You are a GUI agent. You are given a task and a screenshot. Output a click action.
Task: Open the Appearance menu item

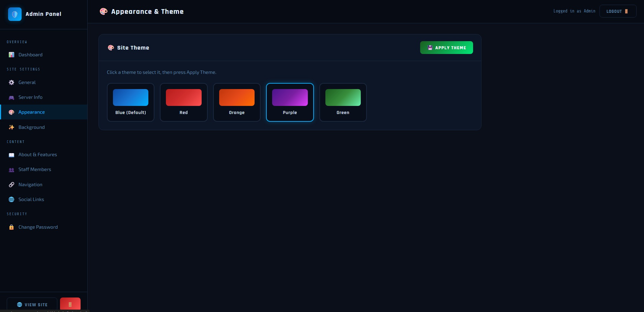pyautogui.click(x=32, y=112)
